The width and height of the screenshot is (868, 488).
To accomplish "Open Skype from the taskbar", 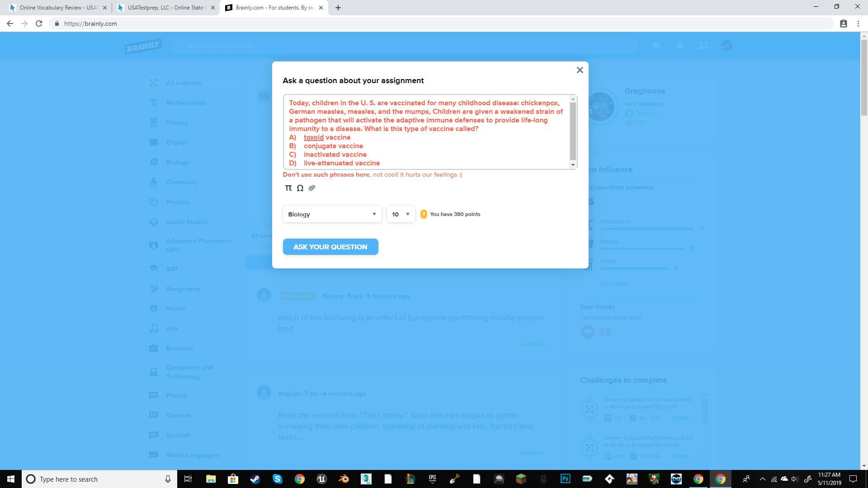I will click(x=277, y=479).
